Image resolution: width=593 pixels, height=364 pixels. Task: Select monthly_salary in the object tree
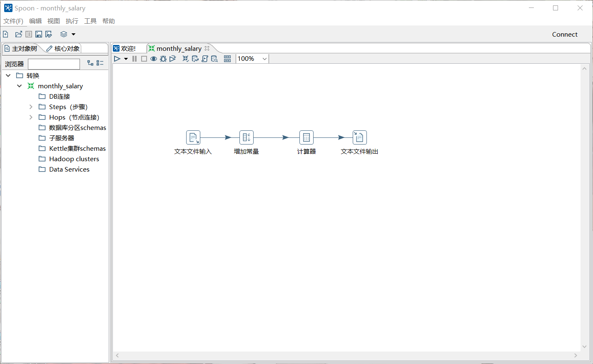click(60, 86)
